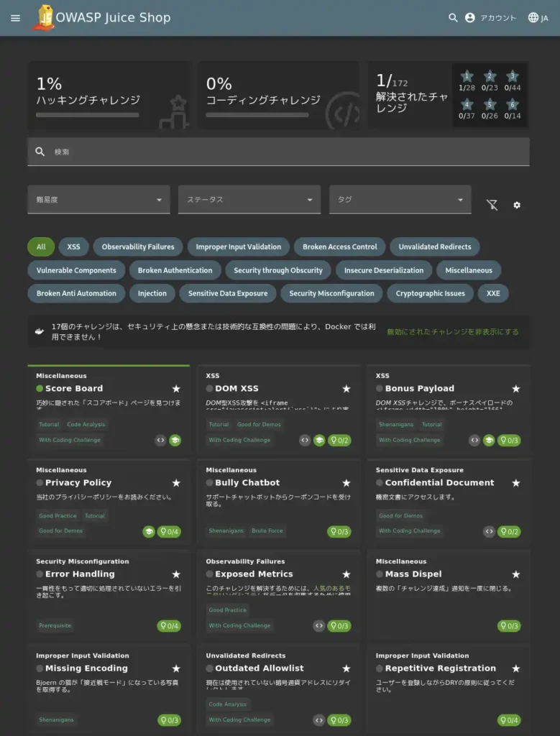Filter by XXE chip
Image resolution: width=560 pixels, height=736 pixels.
(493, 293)
